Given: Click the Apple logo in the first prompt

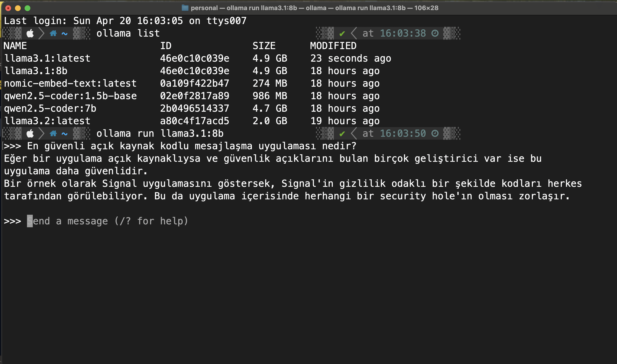Looking at the screenshot, I should (x=30, y=33).
